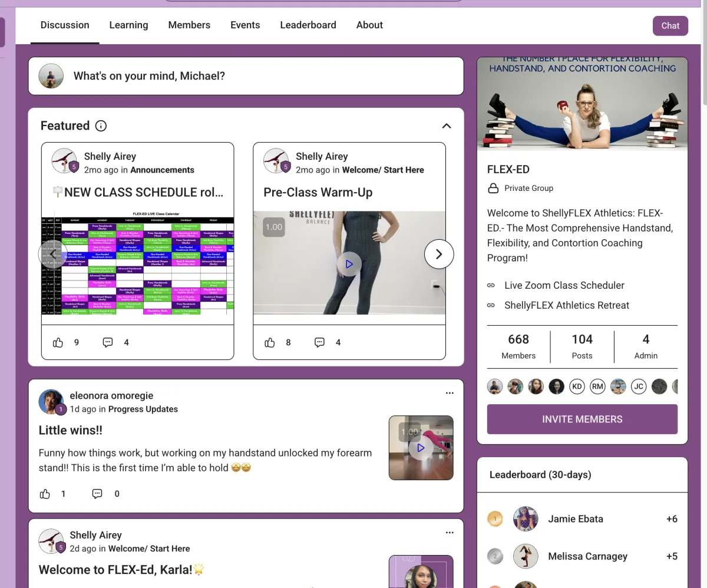Open the Progress Updates category link
The height and width of the screenshot is (588, 707).
pos(143,409)
